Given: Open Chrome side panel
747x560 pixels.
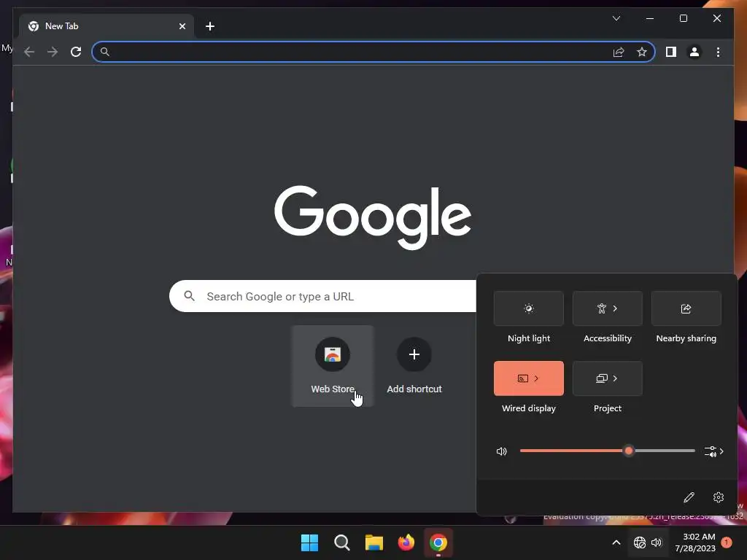Looking at the screenshot, I should pos(671,52).
